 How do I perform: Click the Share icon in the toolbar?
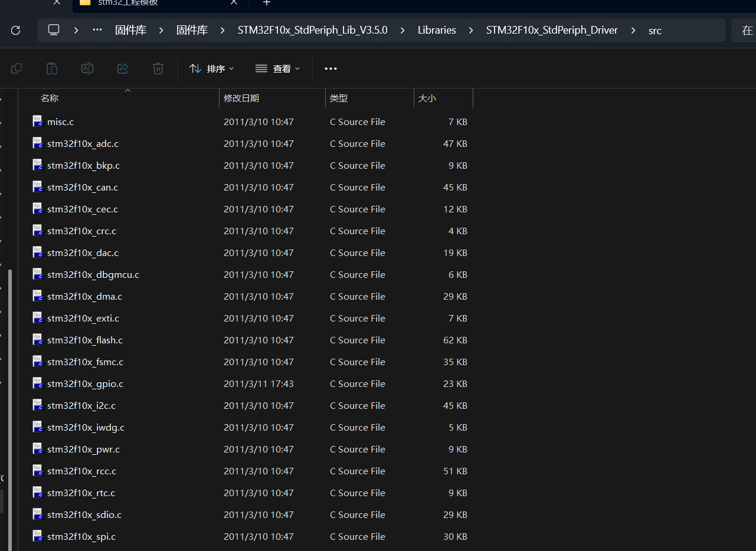(123, 68)
